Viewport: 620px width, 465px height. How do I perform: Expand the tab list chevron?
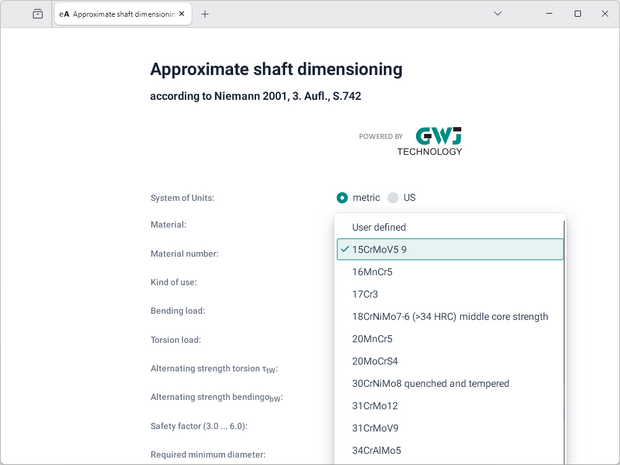[498, 14]
